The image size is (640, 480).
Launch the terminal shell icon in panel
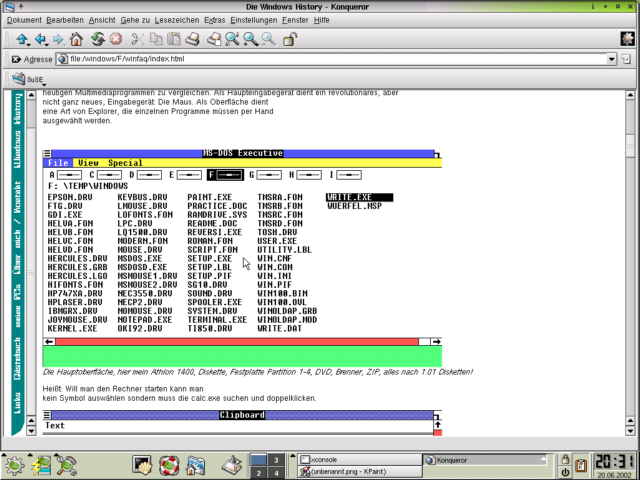pyautogui.click(x=142, y=466)
